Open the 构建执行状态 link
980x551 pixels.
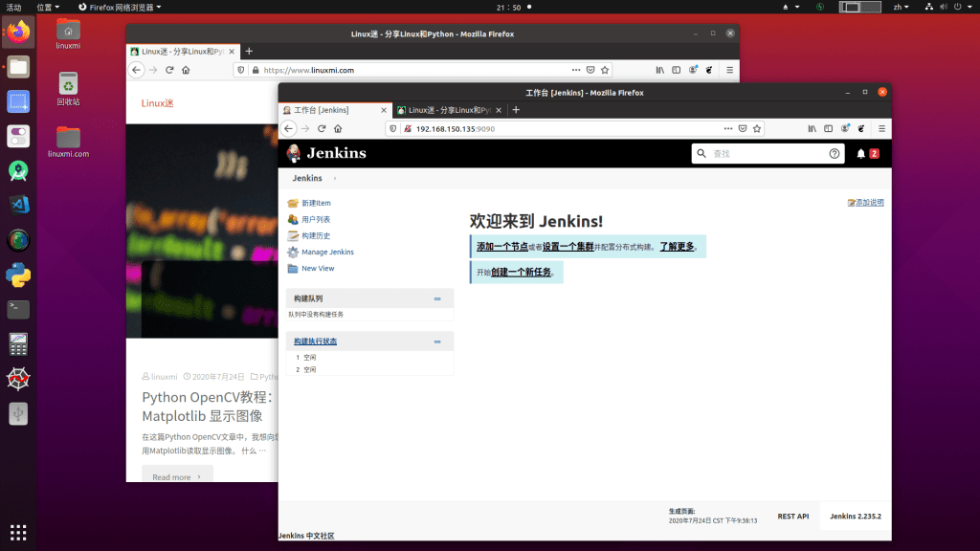[315, 342]
